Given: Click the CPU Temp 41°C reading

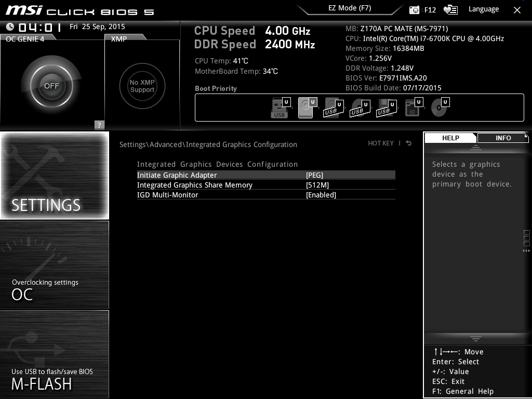Looking at the screenshot, I should click(221, 61).
